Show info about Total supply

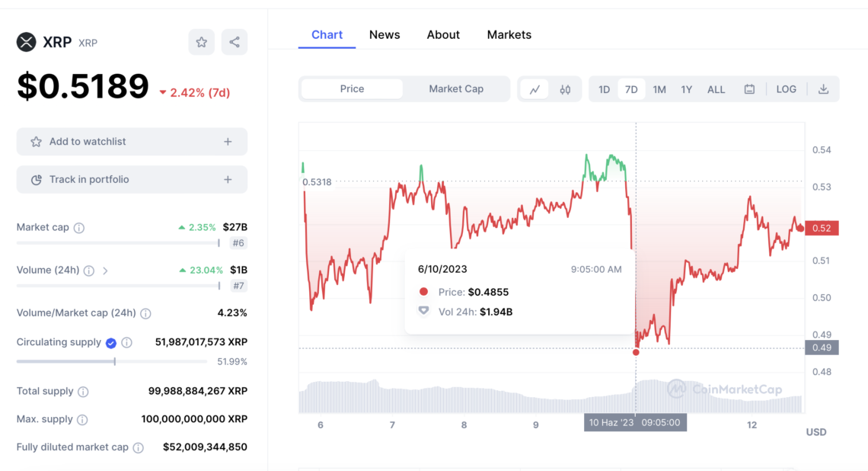click(x=83, y=392)
